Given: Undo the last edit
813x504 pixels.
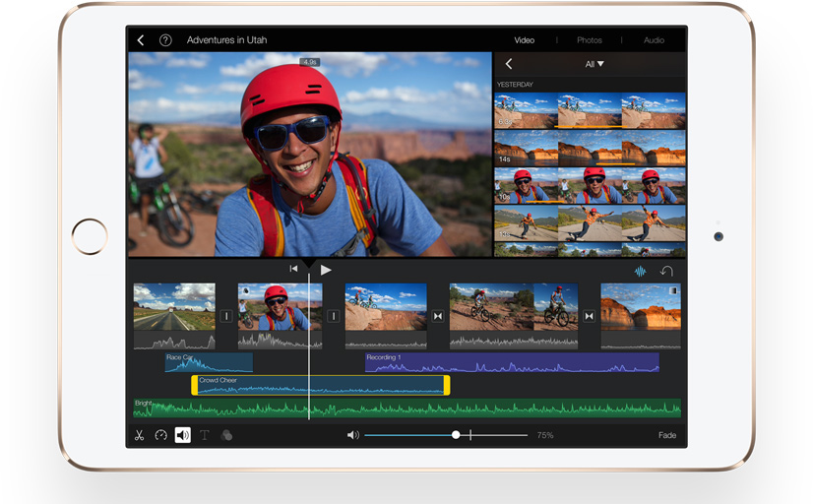Looking at the screenshot, I should click(x=666, y=271).
